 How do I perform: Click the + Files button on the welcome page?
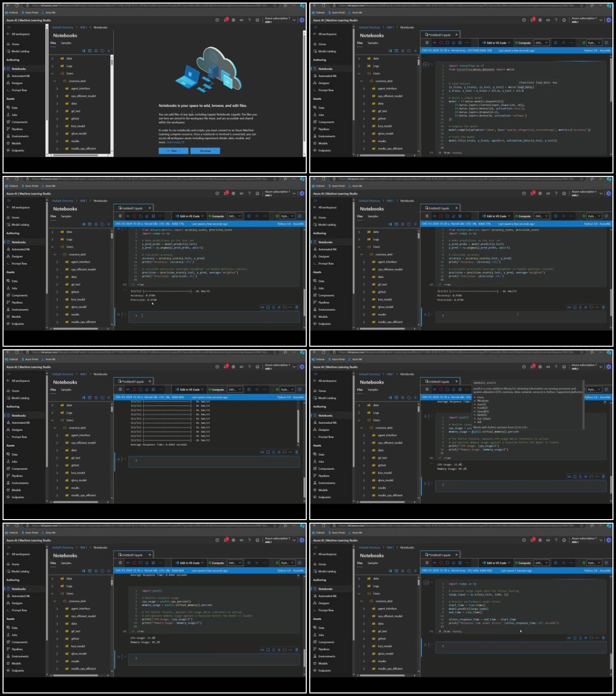[x=174, y=151]
